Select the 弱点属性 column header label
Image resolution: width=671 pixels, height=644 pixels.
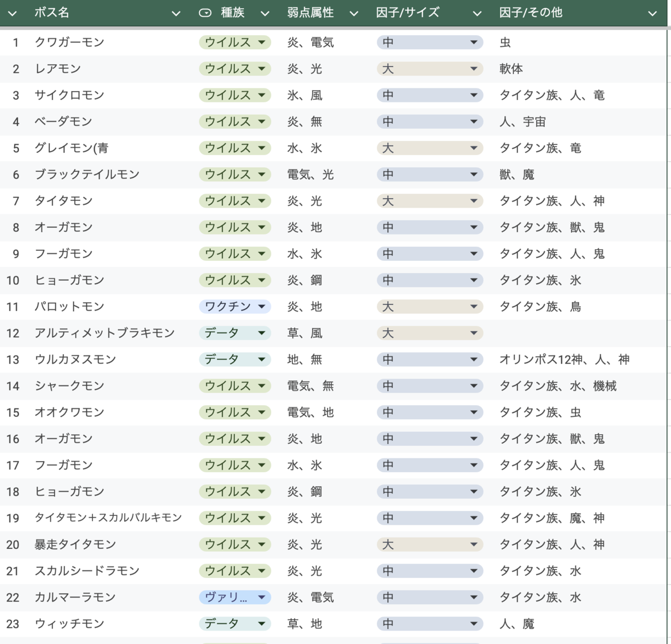click(x=310, y=12)
